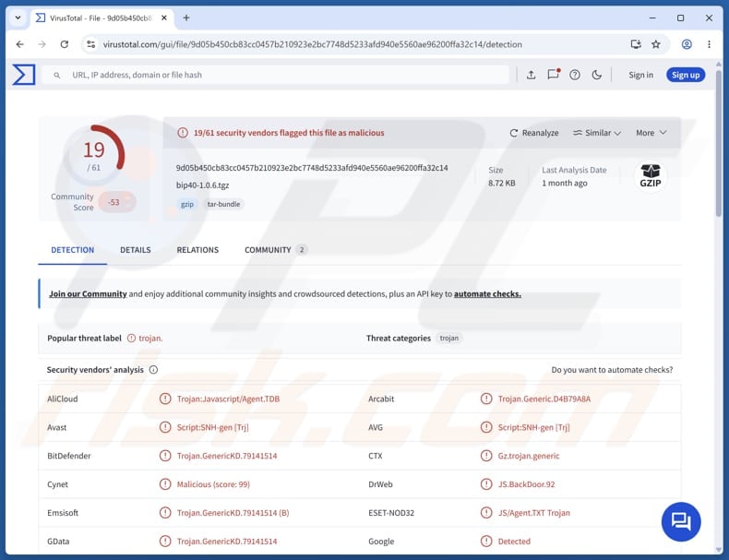Click the ESET-NOD32 vendor name
The image size is (729, 560).
pyautogui.click(x=391, y=513)
